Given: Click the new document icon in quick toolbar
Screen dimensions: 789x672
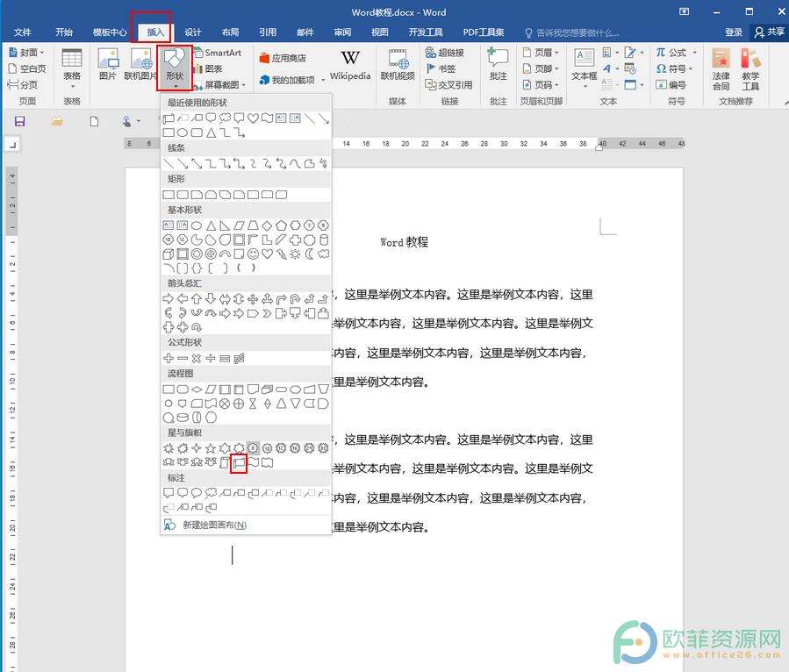Looking at the screenshot, I should coord(94,121).
